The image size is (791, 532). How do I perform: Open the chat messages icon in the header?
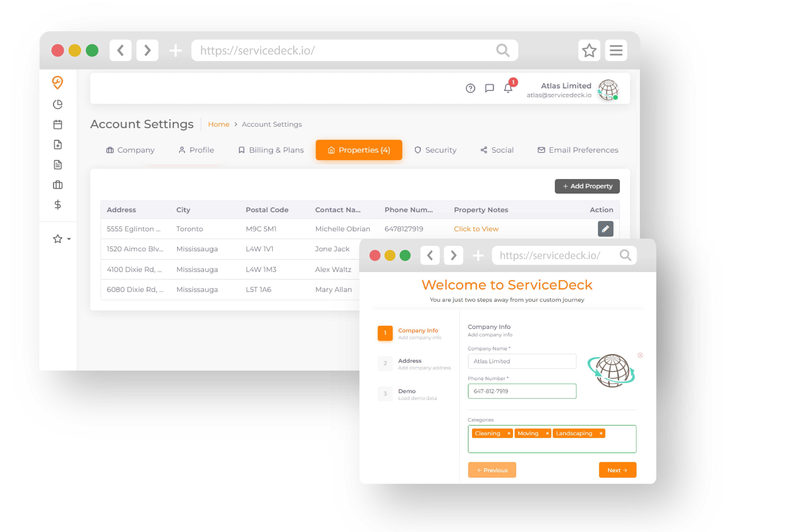click(x=489, y=88)
